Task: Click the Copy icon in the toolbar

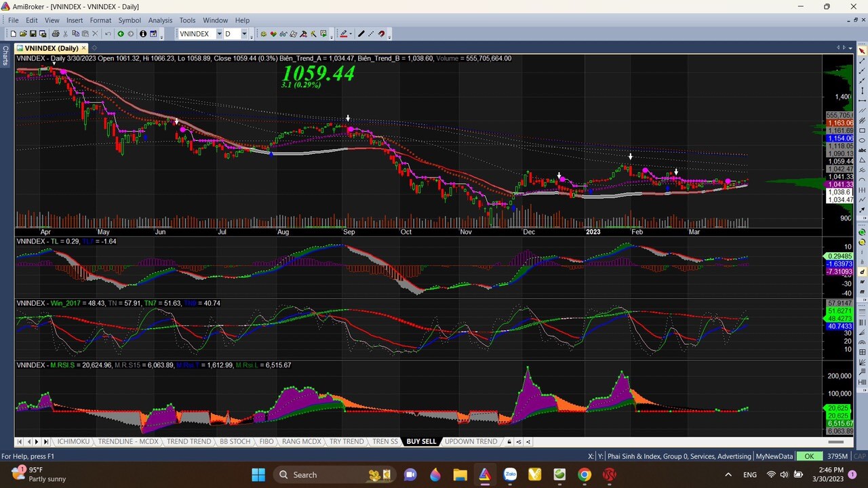Action: [75, 34]
